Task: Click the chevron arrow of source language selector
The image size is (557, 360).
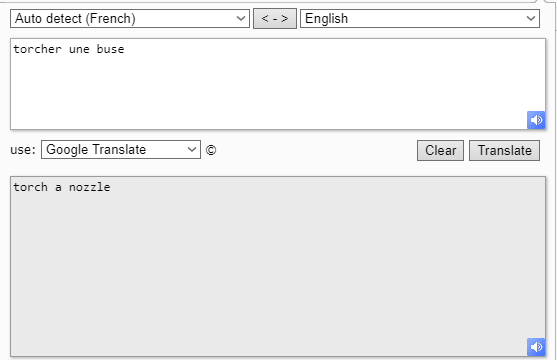Action: 240,18
